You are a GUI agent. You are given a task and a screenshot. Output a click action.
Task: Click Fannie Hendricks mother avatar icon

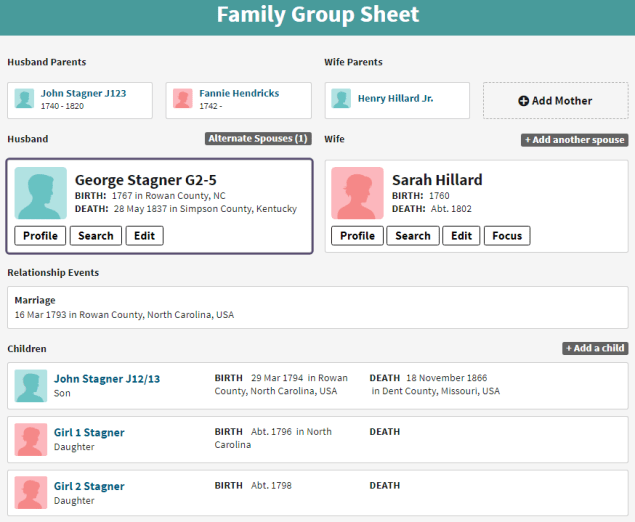(182, 99)
